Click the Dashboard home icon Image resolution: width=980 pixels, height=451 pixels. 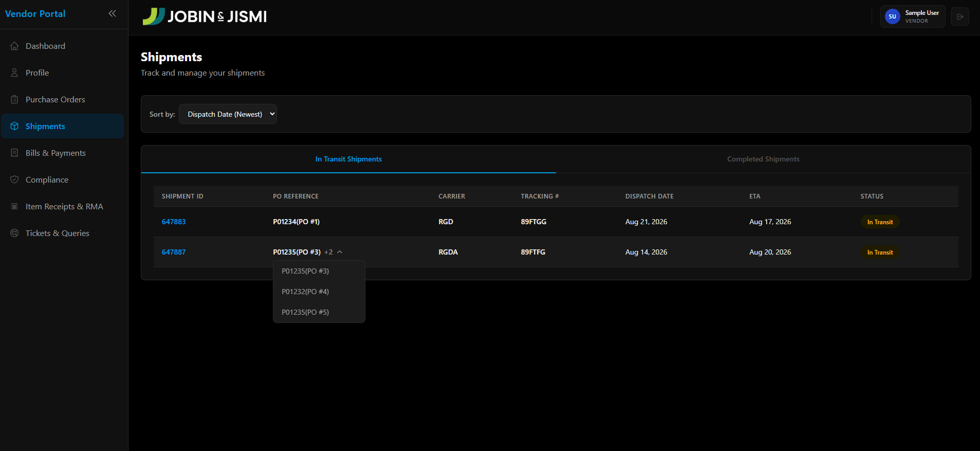[14, 46]
